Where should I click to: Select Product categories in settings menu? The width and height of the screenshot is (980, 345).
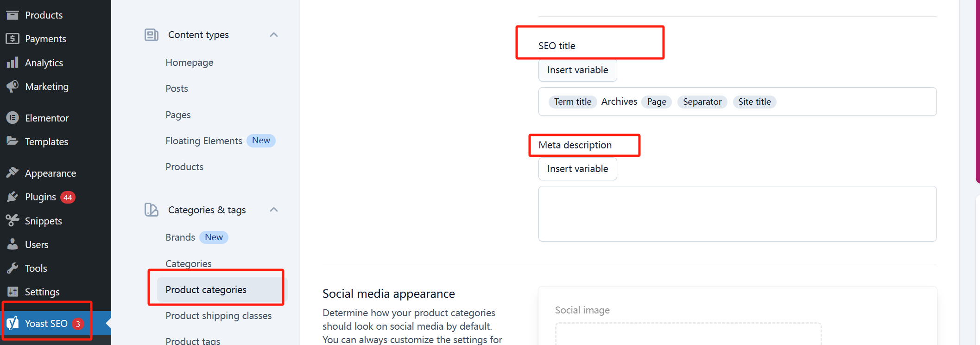(x=206, y=290)
